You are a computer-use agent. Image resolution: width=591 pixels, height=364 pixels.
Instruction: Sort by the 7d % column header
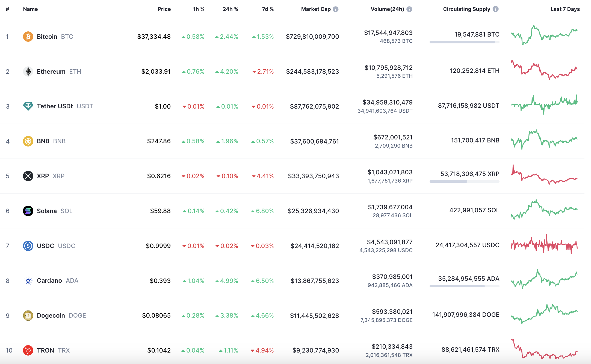(x=268, y=9)
